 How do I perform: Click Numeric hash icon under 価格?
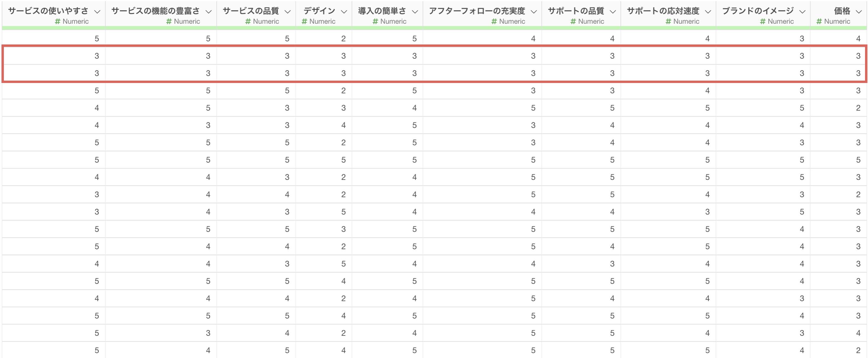coord(819,22)
